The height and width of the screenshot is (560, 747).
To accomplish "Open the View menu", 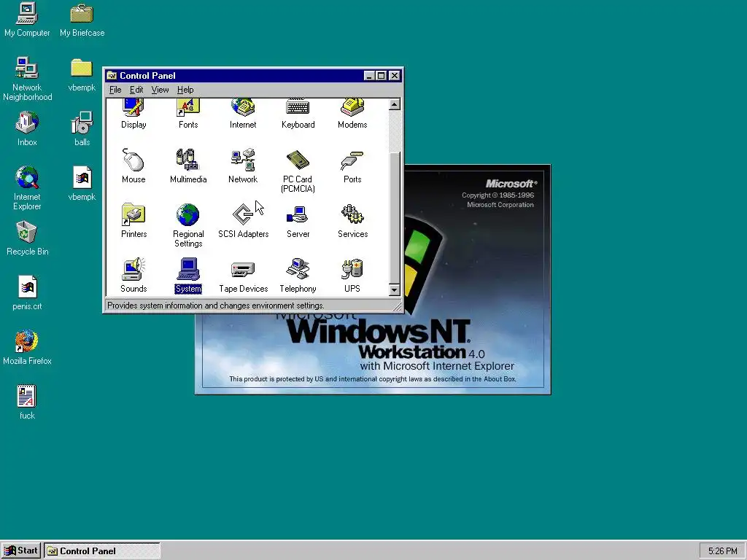I will coord(160,90).
